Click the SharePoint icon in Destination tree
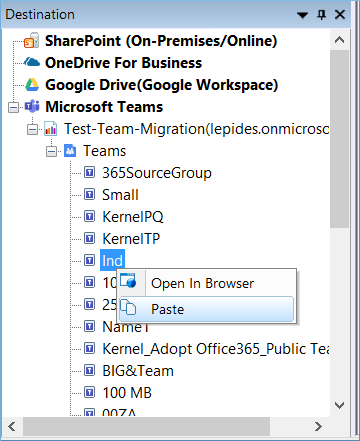The width and height of the screenshot is (360, 441). click(32, 41)
